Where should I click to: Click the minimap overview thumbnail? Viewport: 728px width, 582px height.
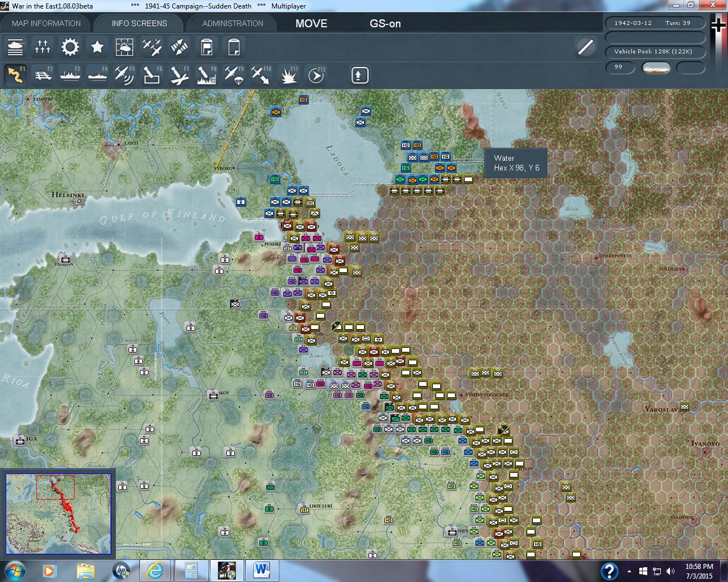(59, 513)
